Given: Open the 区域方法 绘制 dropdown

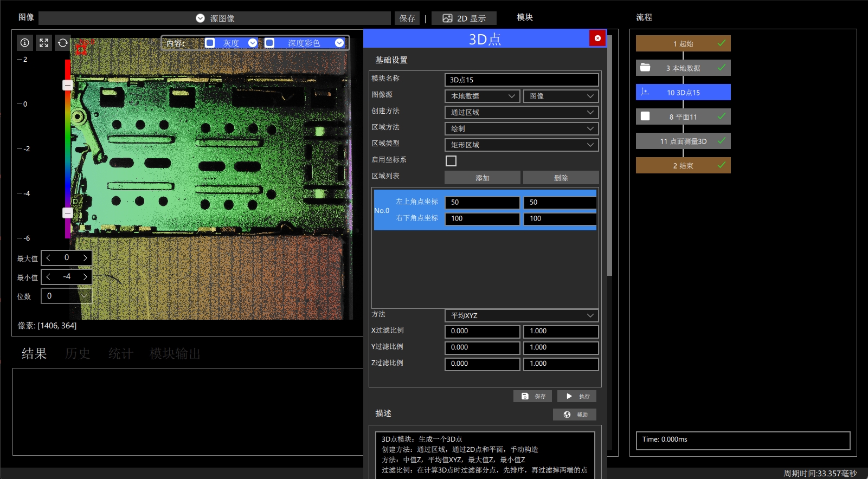Looking at the screenshot, I should pos(522,128).
